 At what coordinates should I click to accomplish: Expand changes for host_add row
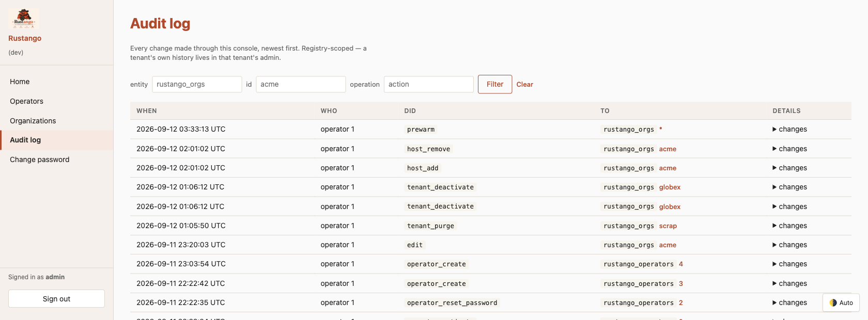(x=789, y=168)
